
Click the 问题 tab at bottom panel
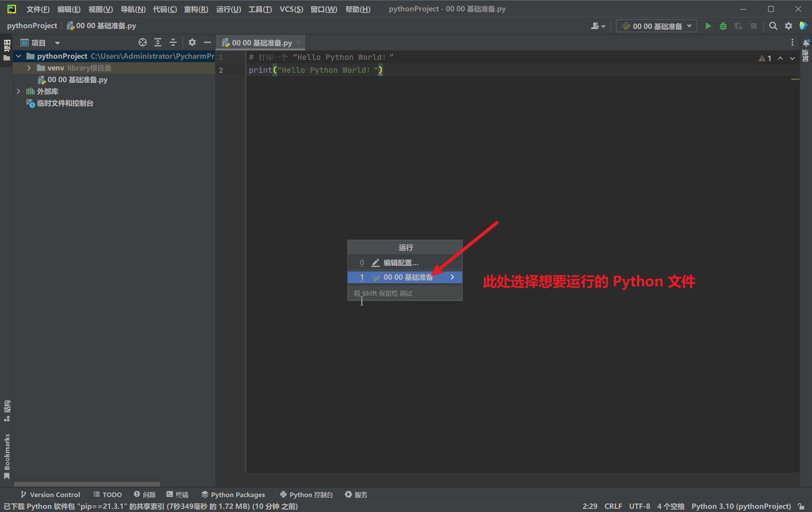point(145,494)
